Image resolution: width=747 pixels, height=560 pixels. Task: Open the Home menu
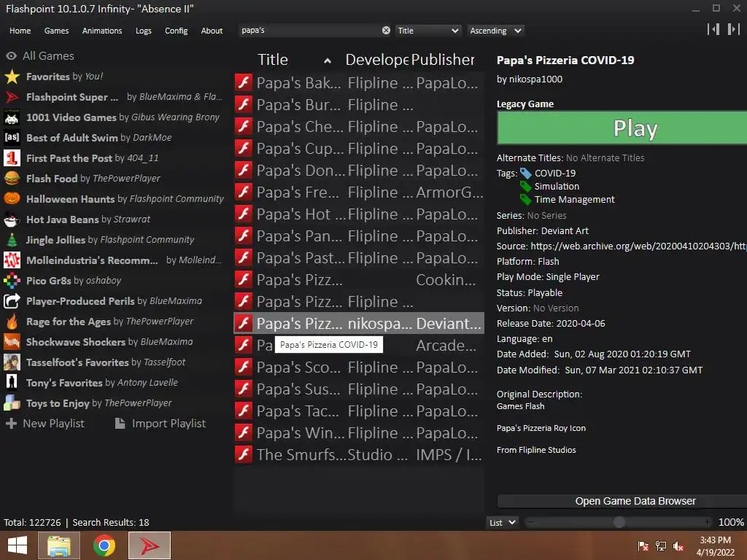[20, 31]
